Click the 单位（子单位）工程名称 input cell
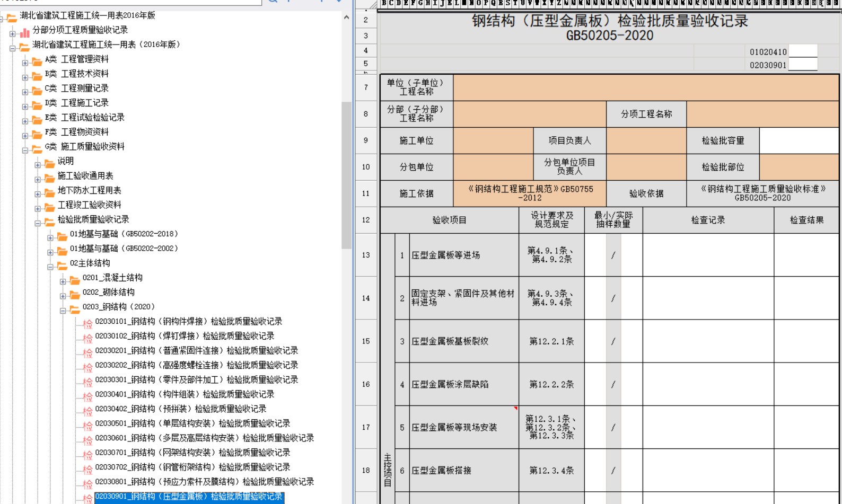 tap(646, 87)
